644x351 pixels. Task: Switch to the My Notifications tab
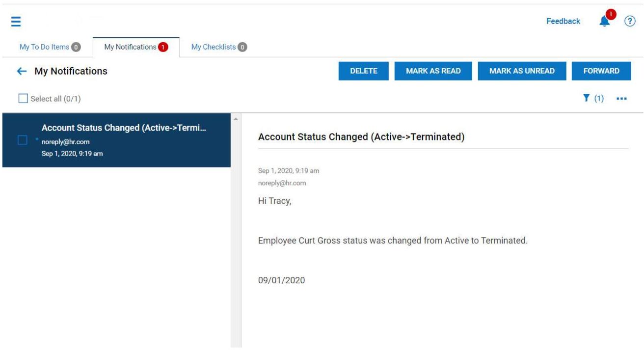coord(136,47)
